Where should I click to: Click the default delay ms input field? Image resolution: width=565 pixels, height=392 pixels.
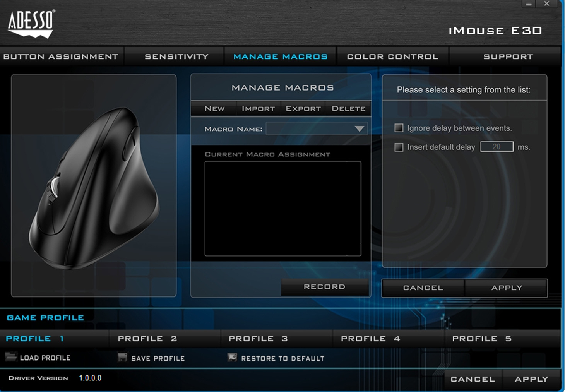(x=497, y=147)
